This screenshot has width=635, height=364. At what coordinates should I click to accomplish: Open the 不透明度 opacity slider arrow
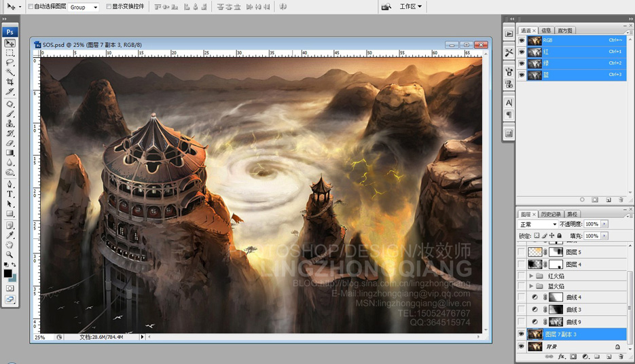[604, 224]
